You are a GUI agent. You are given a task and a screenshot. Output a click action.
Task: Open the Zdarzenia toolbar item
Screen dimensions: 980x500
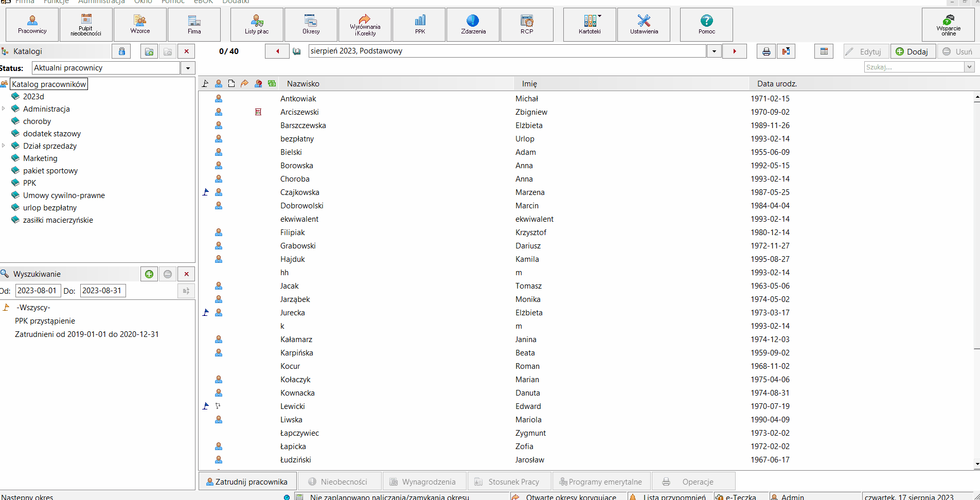click(473, 24)
